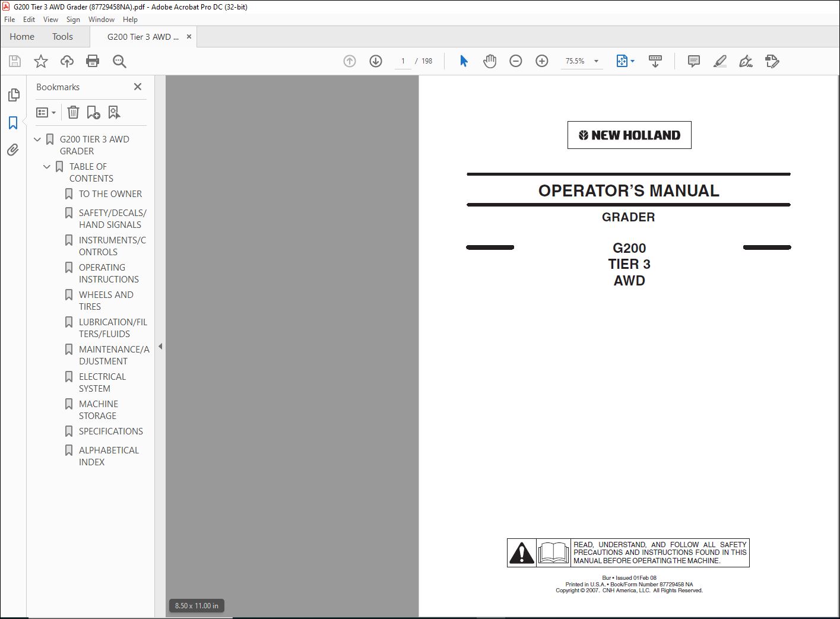Click the 8.50 x 11.00 in page size label

(x=196, y=606)
